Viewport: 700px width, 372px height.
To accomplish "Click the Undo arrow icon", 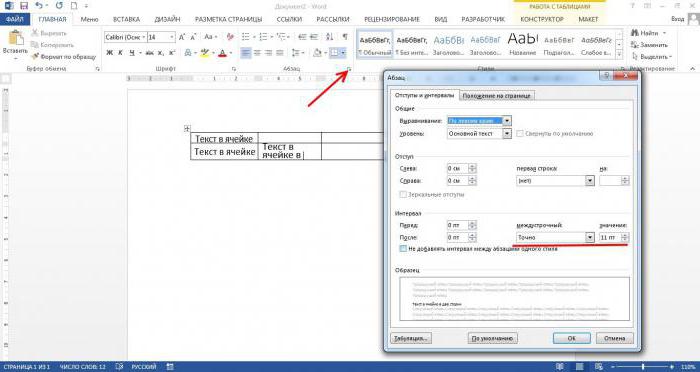I will [39, 6].
